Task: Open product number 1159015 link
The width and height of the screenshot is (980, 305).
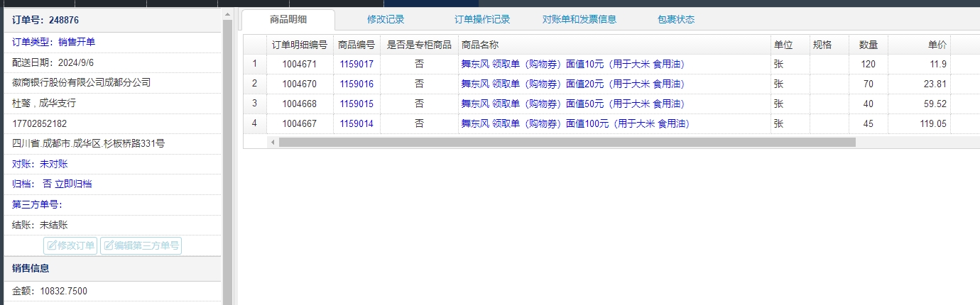Action: (x=356, y=104)
